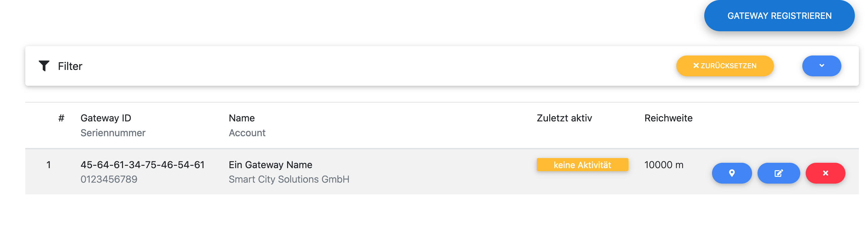Delete gateway with red X button

825,173
